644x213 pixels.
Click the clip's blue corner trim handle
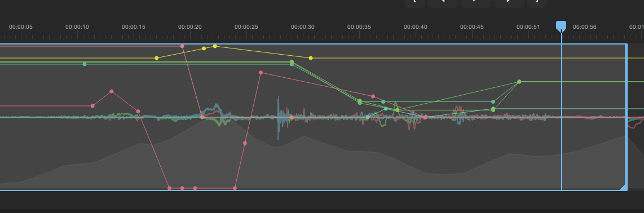624,187
